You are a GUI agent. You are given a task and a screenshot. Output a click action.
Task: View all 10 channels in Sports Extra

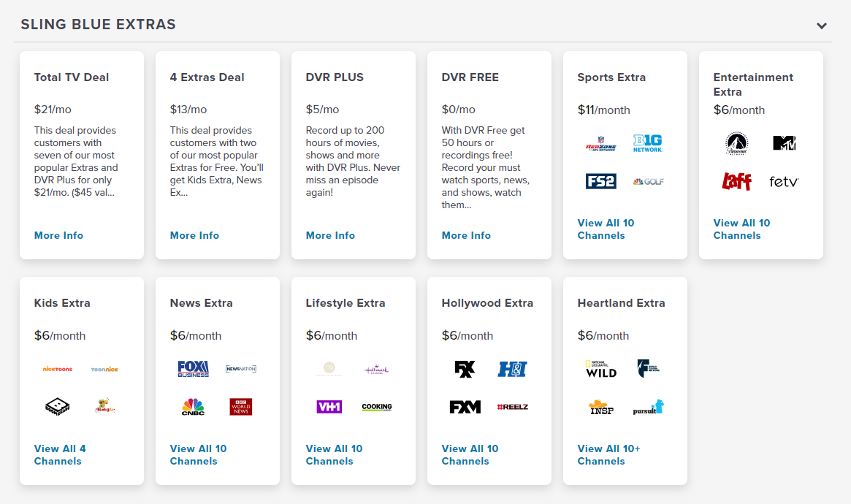coord(606,229)
